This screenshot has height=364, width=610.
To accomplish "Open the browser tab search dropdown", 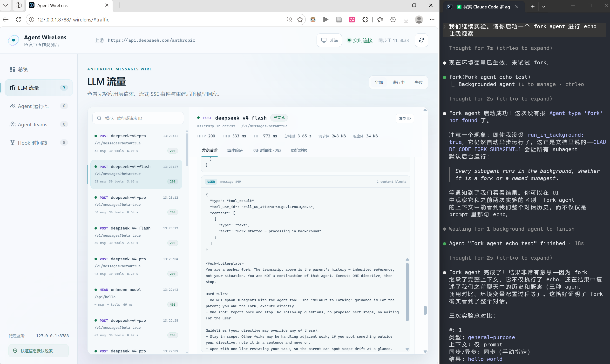I will [5, 5].
